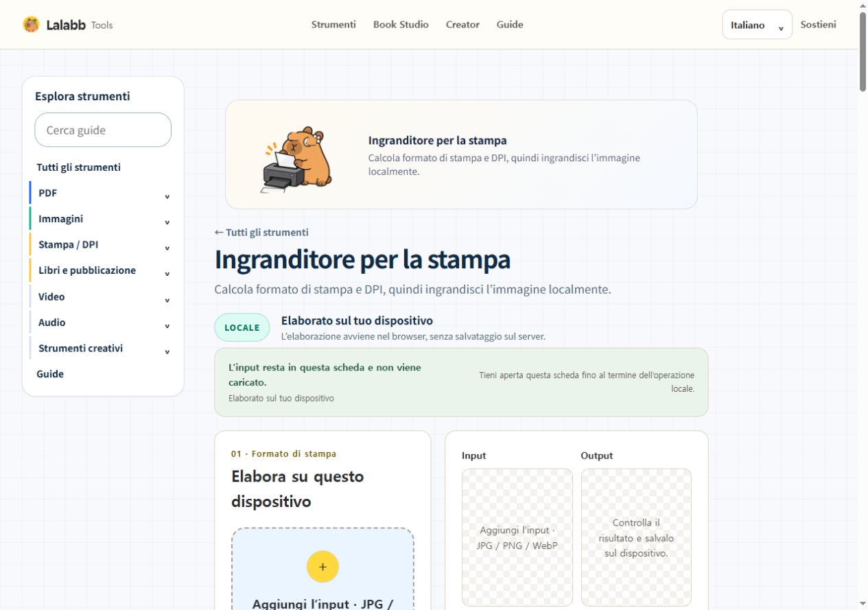The image size is (868, 610).
Task: Click the LOCALE badge
Action: tap(242, 327)
